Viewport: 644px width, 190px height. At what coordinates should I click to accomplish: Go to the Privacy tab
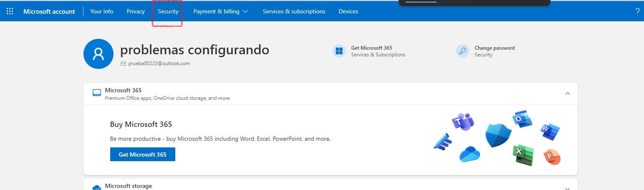pyautogui.click(x=136, y=11)
